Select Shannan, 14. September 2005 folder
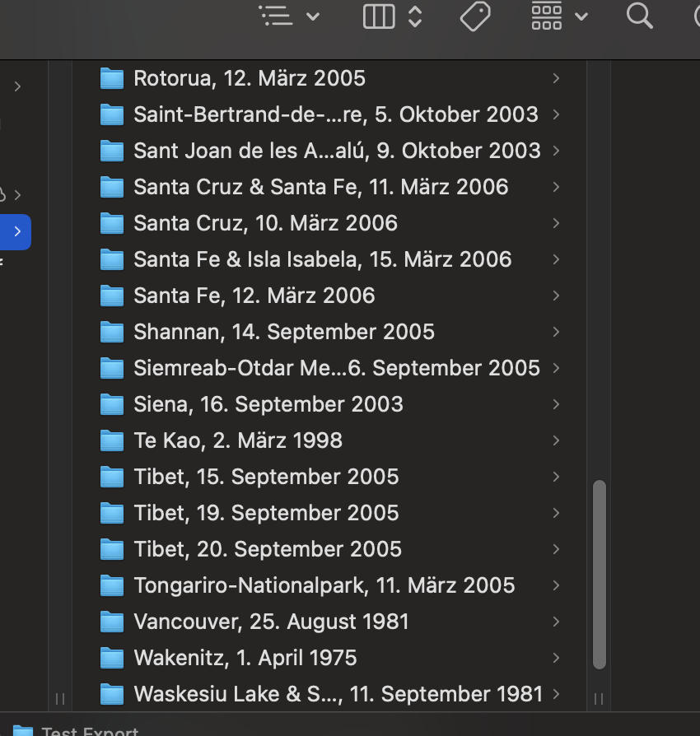Screen dimensions: 700x736 tap(284, 332)
